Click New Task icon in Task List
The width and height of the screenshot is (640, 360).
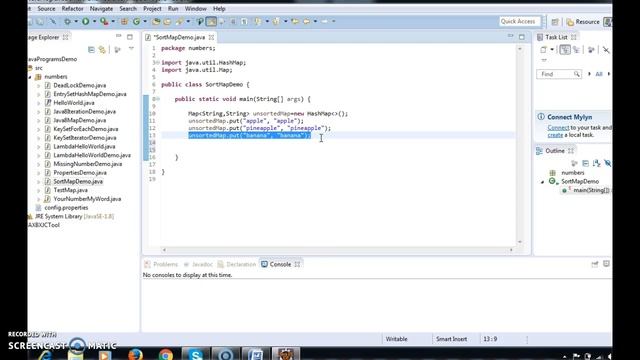[x=543, y=50]
